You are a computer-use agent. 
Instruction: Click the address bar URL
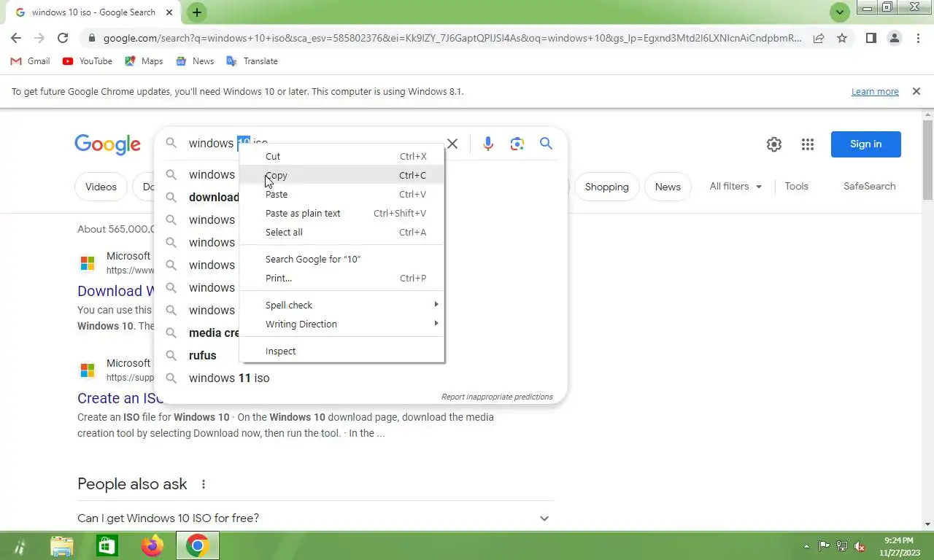pos(452,38)
